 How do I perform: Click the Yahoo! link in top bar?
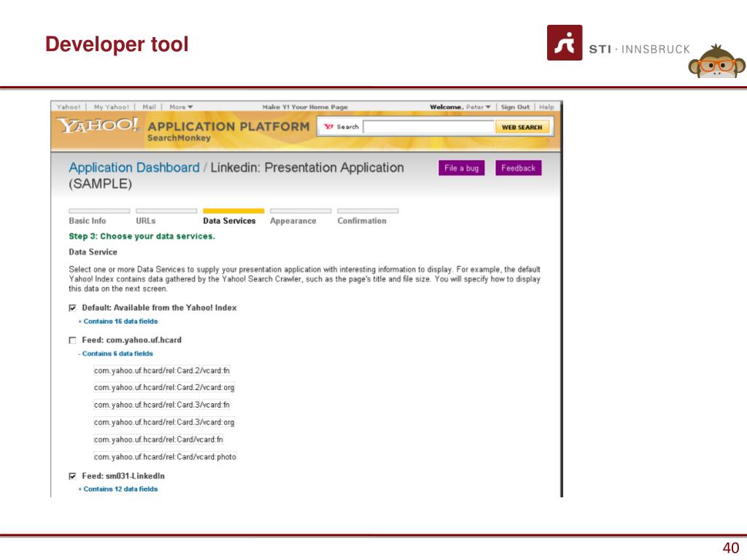tap(69, 107)
